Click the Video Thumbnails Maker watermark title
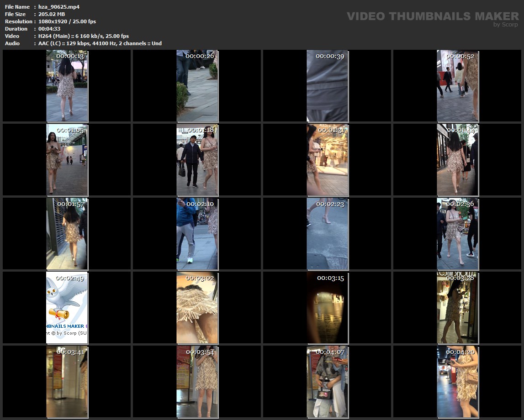Viewport: 524px width, 420px height. (433, 16)
